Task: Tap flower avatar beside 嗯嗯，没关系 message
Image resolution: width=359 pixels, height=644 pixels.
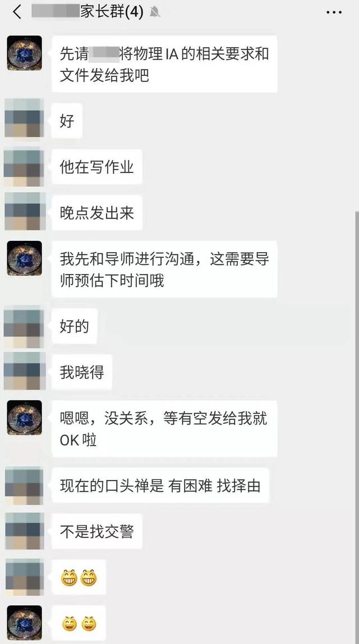Action: 24,417
